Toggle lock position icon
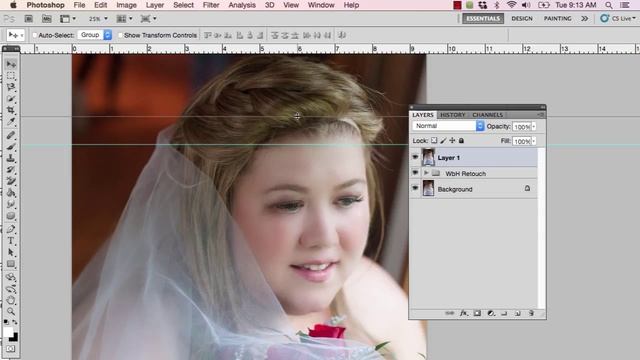The width and height of the screenshot is (640, 360). click(x=452, y=140)
